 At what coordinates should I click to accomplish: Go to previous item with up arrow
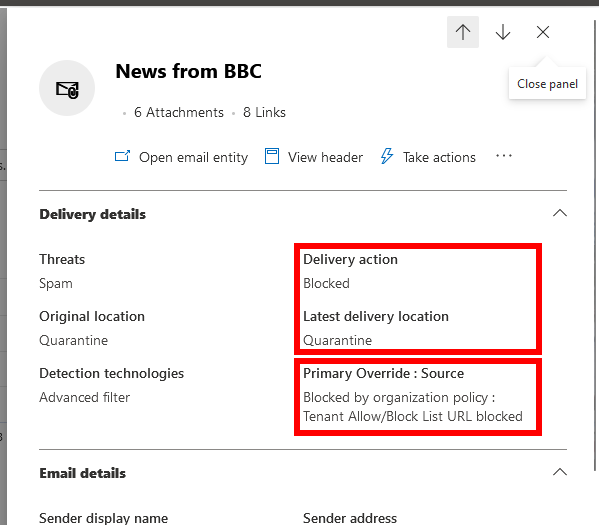tap(463, 32)
